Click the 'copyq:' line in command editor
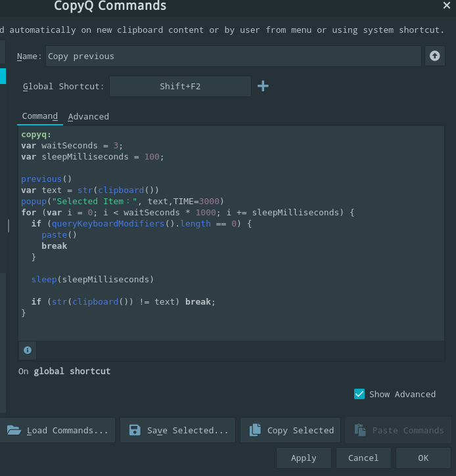 coord(36,135)
